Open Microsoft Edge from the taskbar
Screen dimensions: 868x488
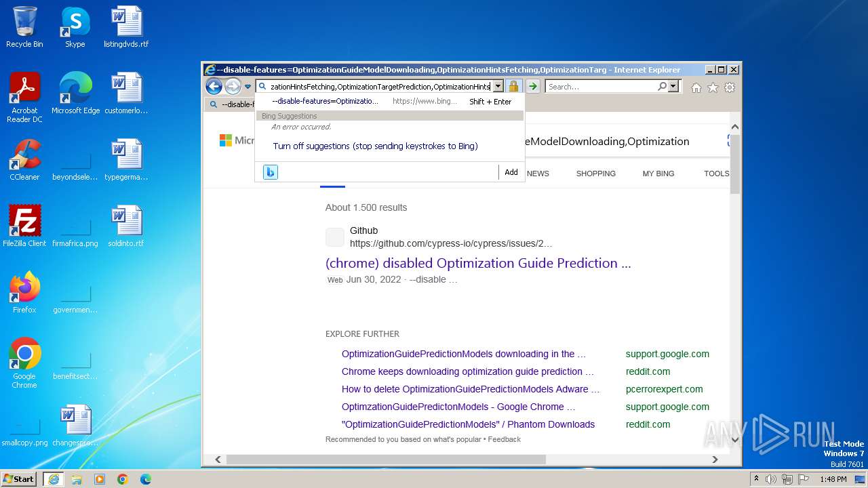[x=146, y=479]
